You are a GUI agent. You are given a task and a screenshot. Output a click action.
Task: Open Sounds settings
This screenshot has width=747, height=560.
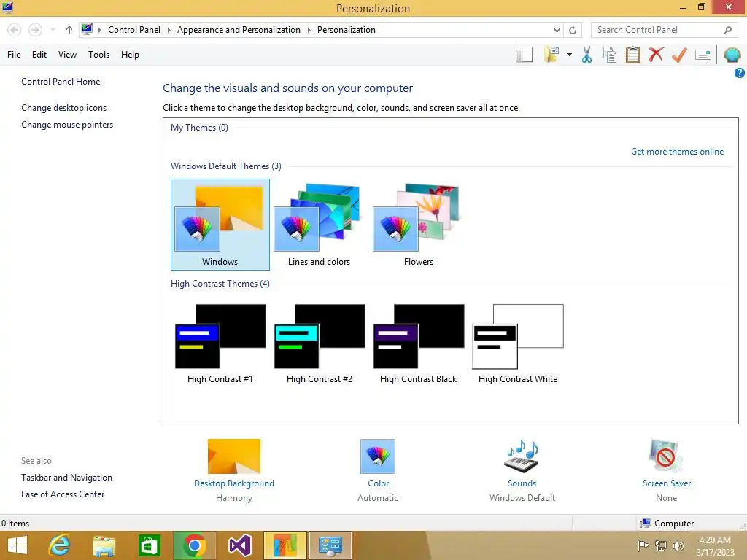522,470
